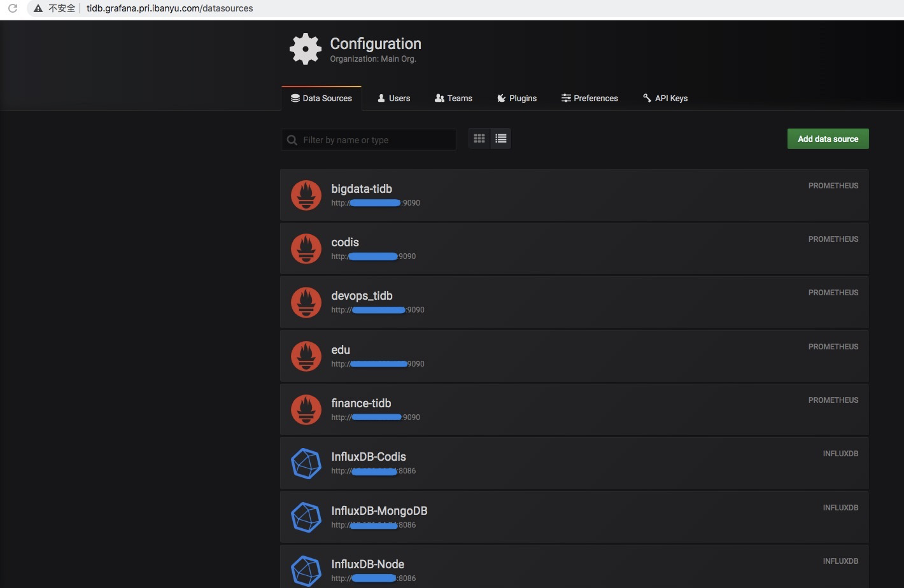Click the InfluxDB icon for InfluxDB-Codis
This screenshot has height=588, width=904.
point(306,463)
